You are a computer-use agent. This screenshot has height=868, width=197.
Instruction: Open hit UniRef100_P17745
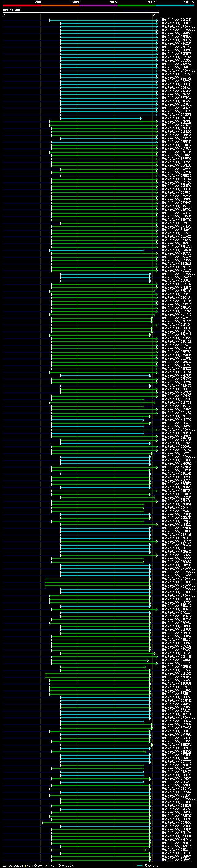[177, 57]
